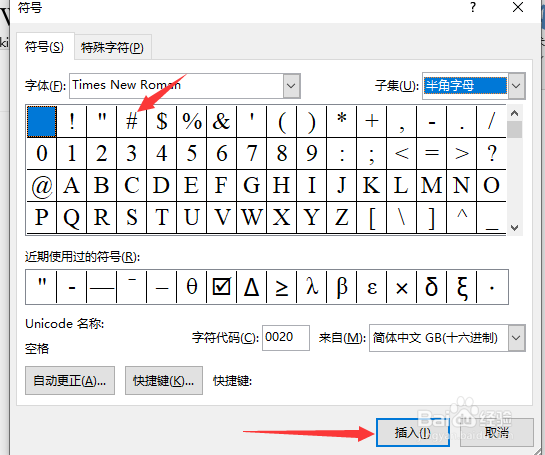Pick the semicolon symbol

point(372,154)
